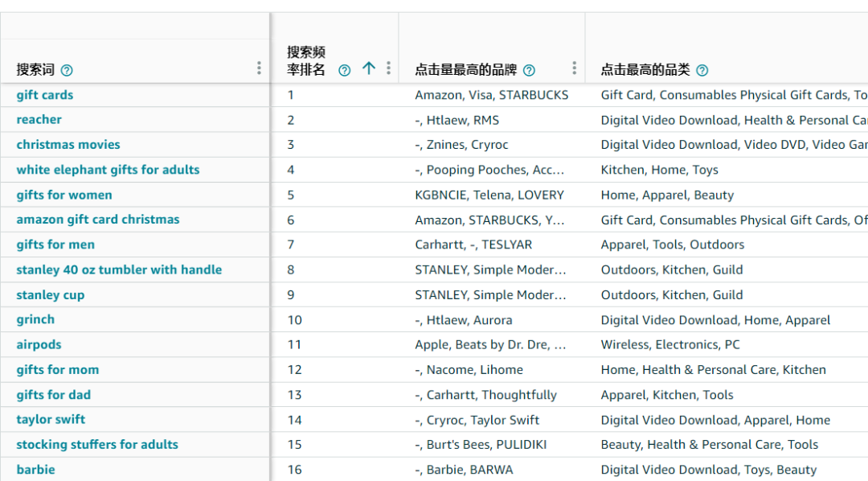Click the 点击最高的品类 column header
Image resolution: width=868 pixels, height=481 pixels.
pos(645,70)
